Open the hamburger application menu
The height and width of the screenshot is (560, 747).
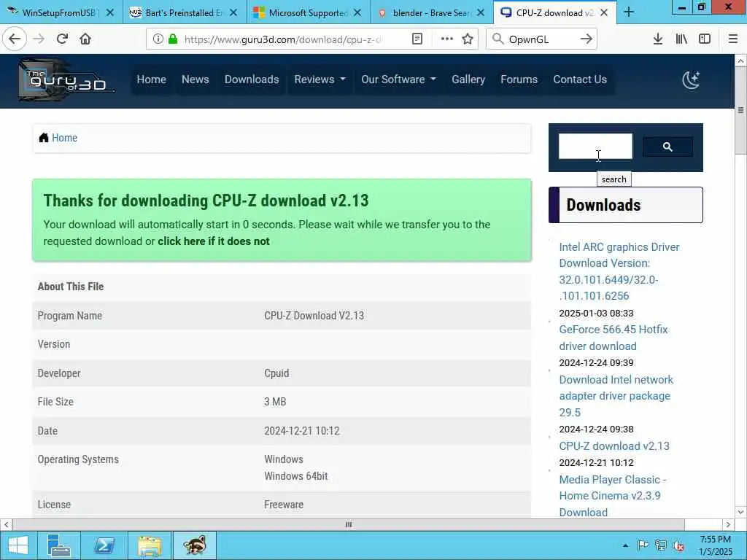[x=733, y=39]
